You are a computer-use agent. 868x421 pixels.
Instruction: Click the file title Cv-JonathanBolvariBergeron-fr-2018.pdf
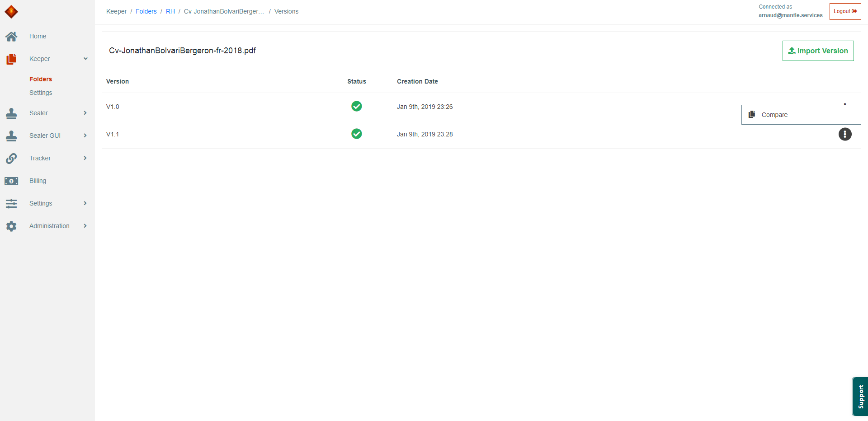click(x=182, y=51)
